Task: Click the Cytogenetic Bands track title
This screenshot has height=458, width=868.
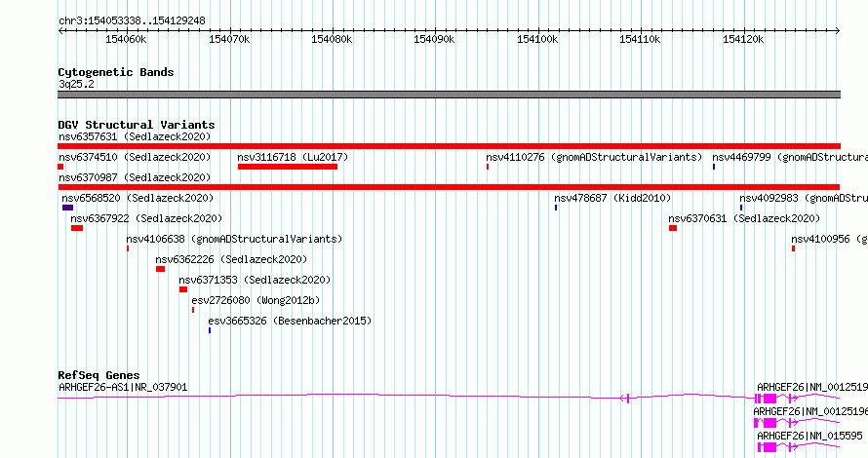Action: pyautogui.click(x=116, y=72)
